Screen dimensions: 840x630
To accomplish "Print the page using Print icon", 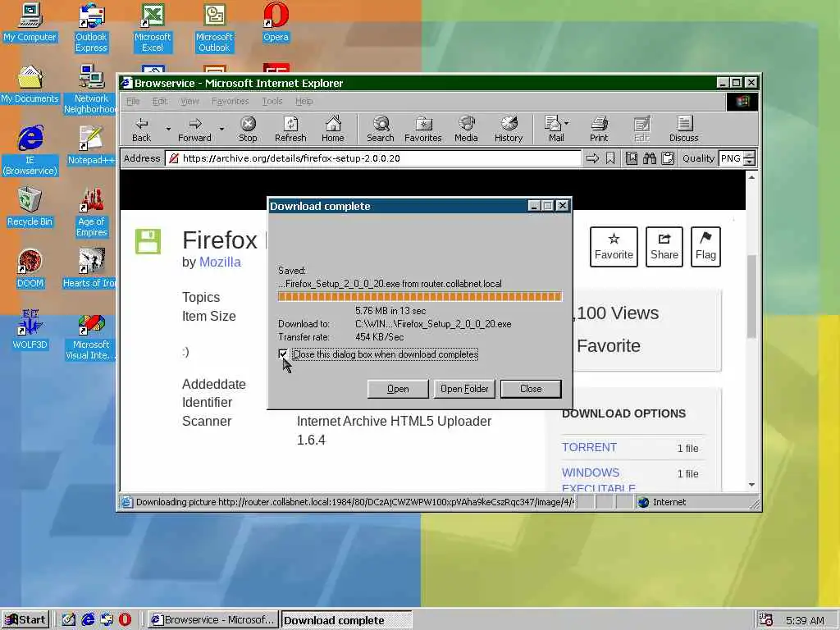I will [x=599, y=129].
